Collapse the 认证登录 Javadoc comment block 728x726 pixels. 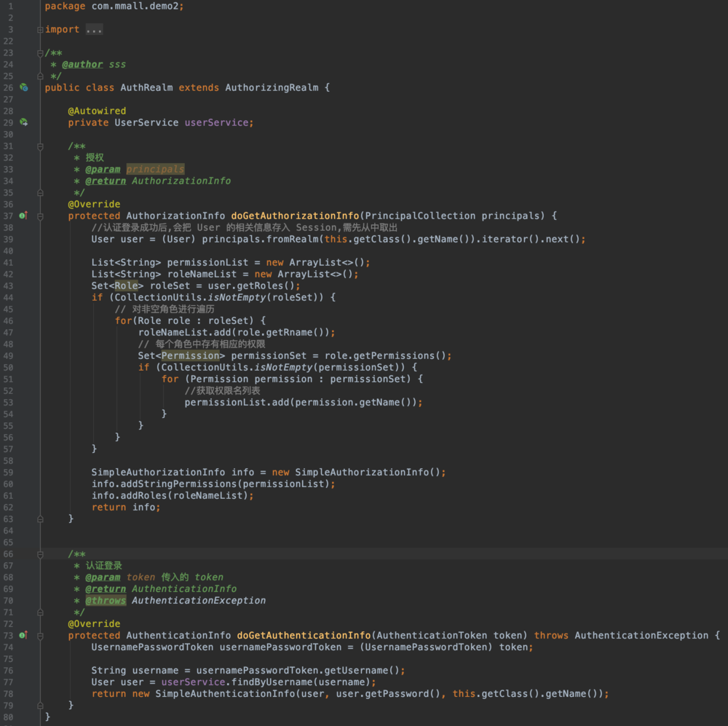(x=40, y=555)
